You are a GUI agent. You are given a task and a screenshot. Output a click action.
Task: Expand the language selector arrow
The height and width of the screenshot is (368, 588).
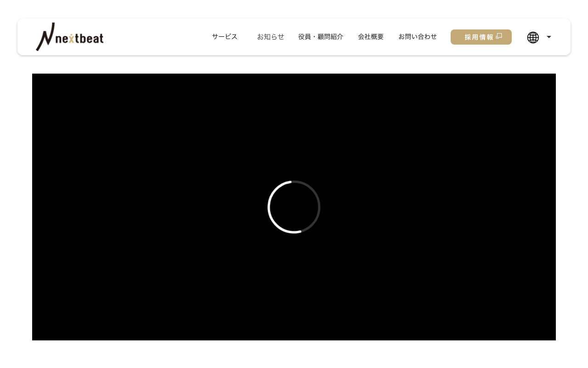point(548,37)
